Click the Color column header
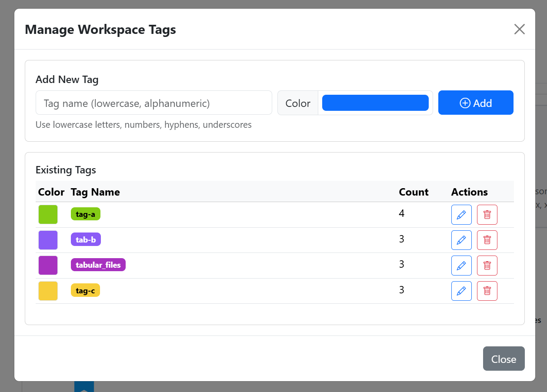Viewport: 547px width, 392px height. (51, 192)
